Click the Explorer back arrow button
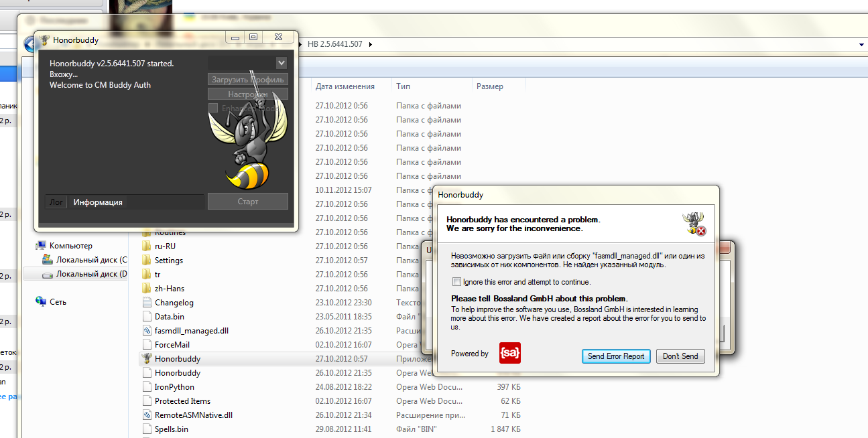The height and width of the screenshot is (438, 868). point(29,45)
